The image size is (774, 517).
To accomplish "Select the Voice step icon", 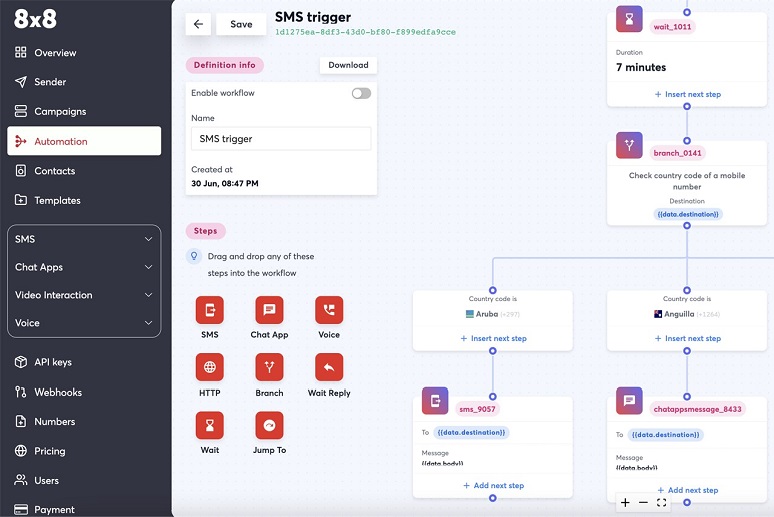I will coord(329,310).
